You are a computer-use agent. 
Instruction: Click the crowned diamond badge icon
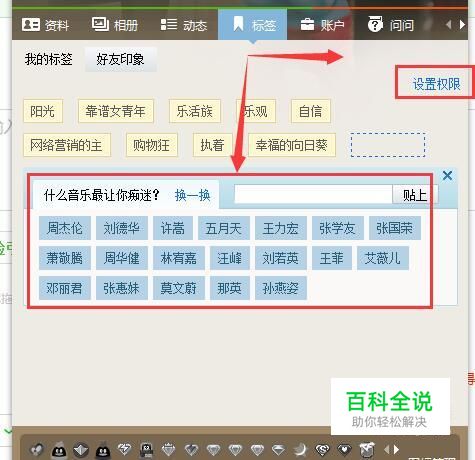(169, 450)
